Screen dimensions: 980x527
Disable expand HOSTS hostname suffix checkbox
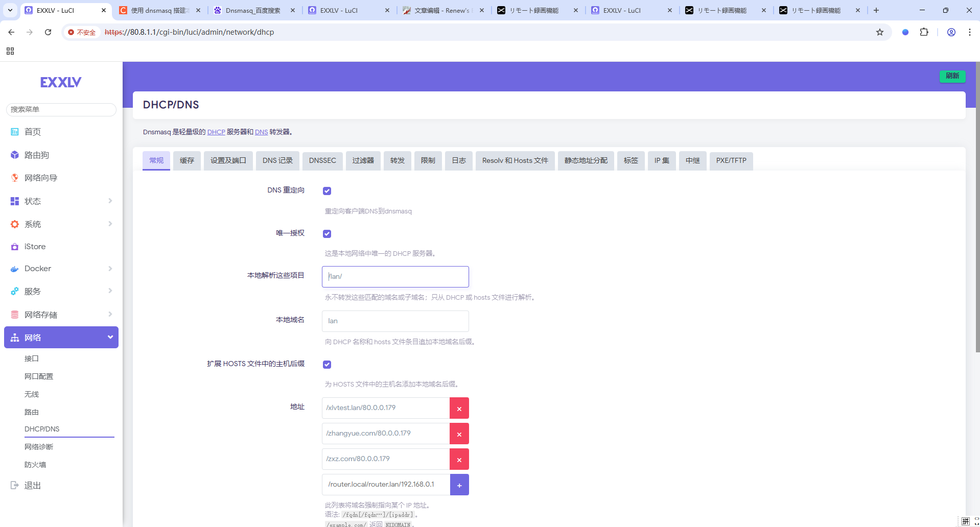[x=327, y=365]
